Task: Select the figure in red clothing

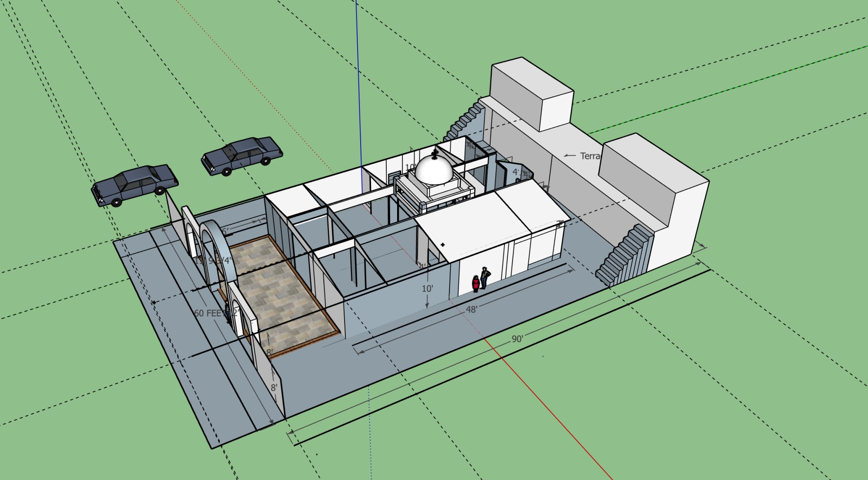Action: click(x=476, y=284)
